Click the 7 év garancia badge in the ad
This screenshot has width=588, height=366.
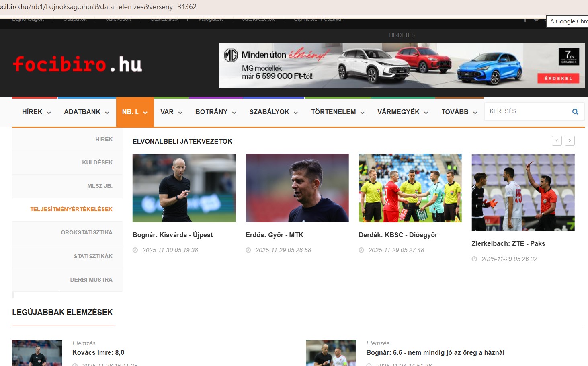(x=569, y=57)
